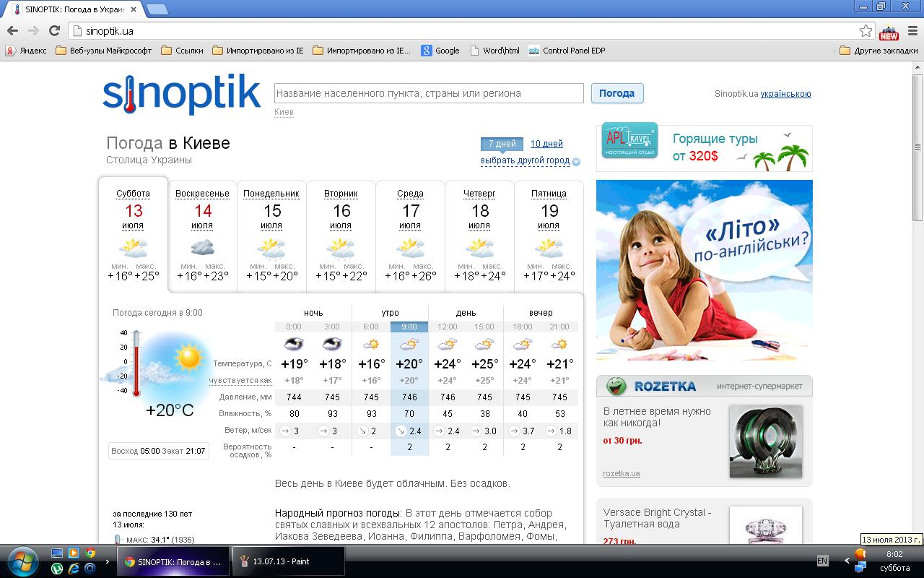Click the 21:00 evening weather icon
This screenshot has width=924, height=578.
point(559,344)
